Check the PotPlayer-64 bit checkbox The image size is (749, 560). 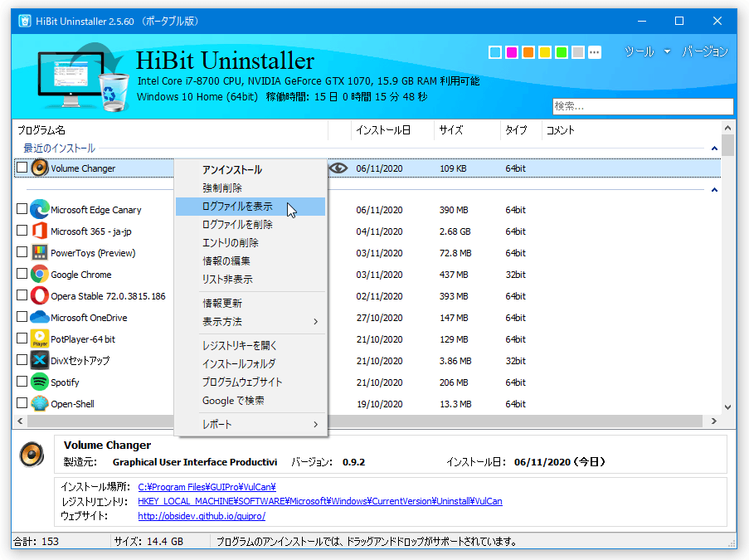coord(22,338)
